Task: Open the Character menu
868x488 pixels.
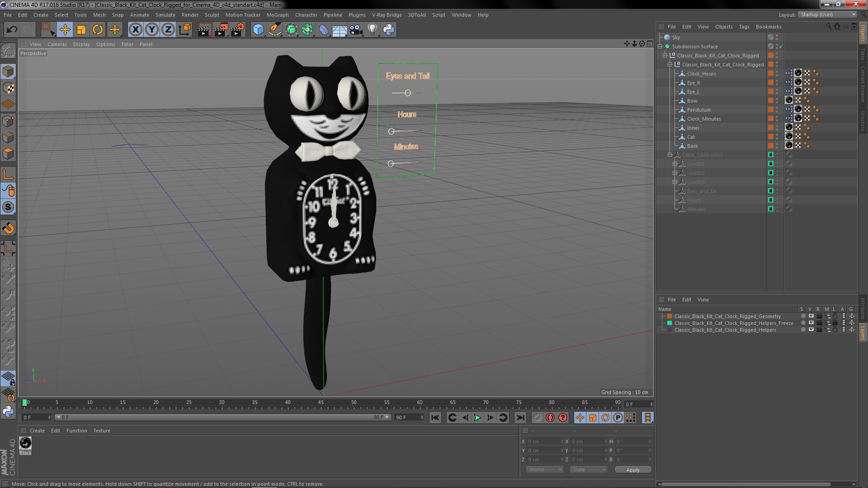Action: 306,15
